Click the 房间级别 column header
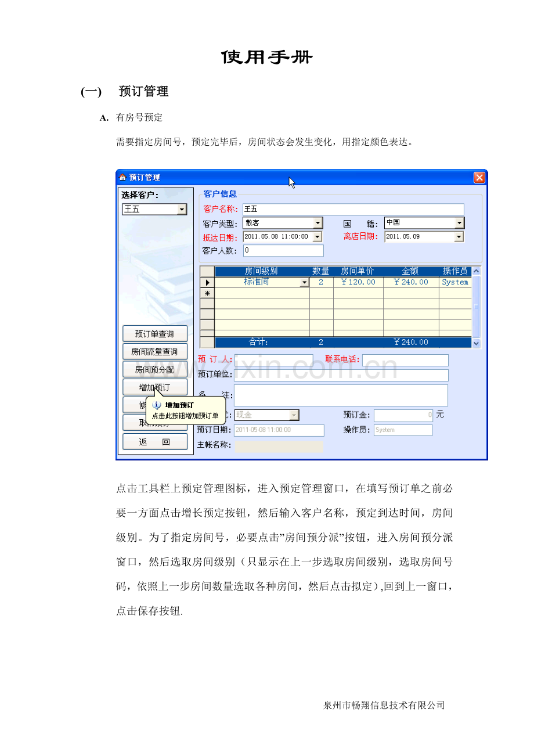The height and width of the screenshot is (756, 534). pyautogui.click(x=262, y=271)
